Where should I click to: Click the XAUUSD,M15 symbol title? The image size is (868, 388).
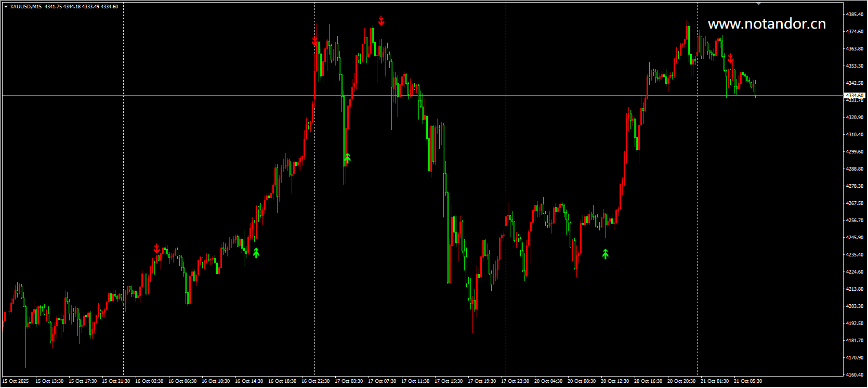[26, 7]
